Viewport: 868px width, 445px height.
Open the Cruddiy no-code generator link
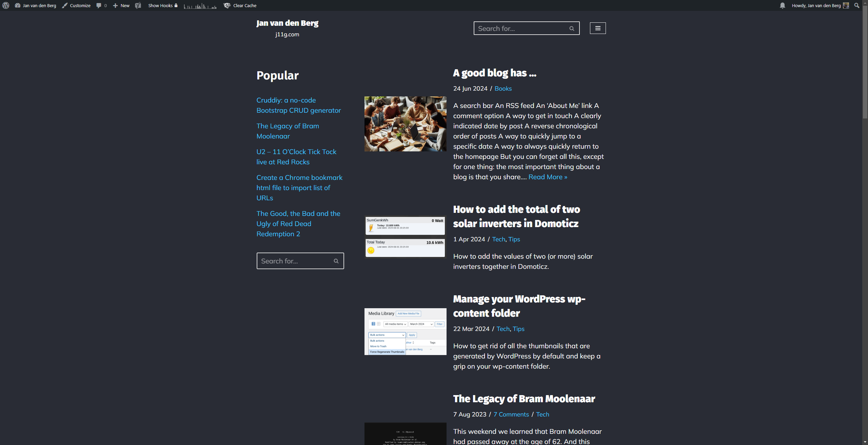(298, 105)
